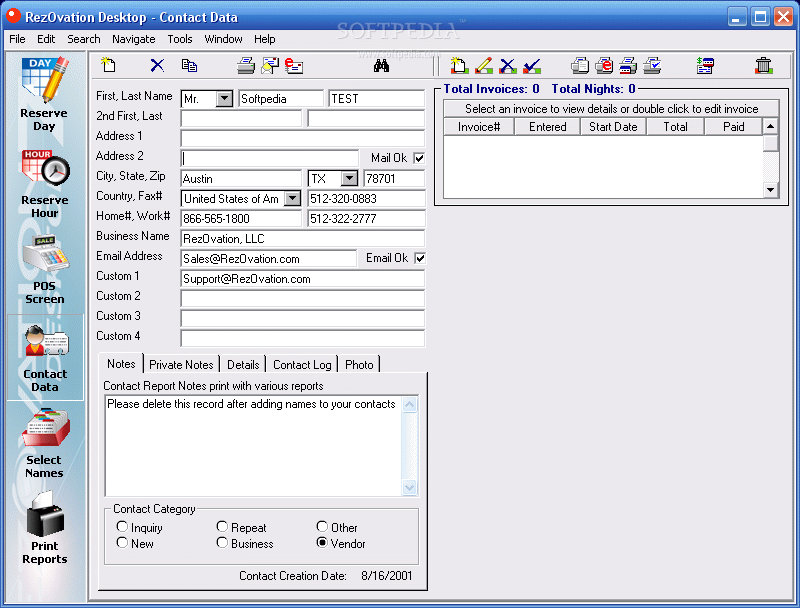Click the Custom 2 input field

pos(303,298)
